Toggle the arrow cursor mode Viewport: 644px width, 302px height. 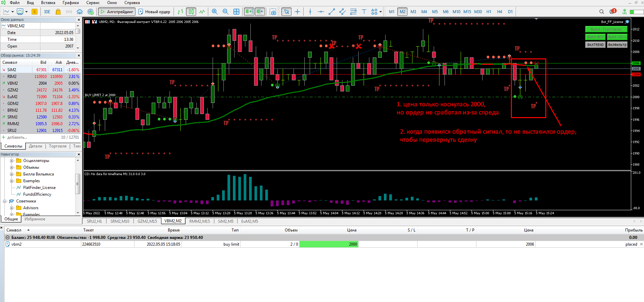pos(286,11)
